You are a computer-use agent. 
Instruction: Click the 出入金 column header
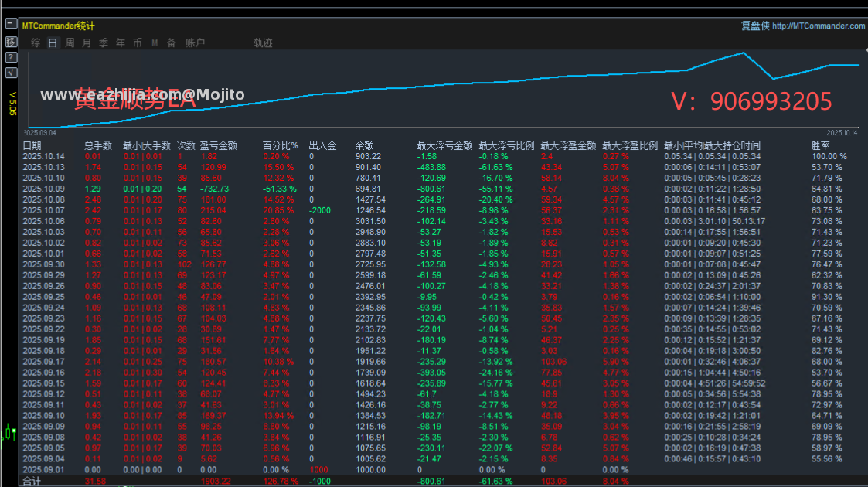point(323,145)
